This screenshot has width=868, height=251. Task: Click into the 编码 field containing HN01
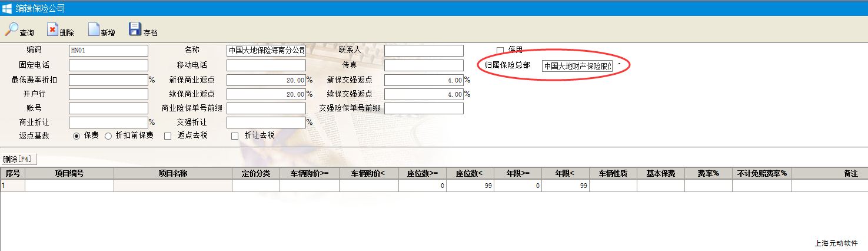(108, 51)
